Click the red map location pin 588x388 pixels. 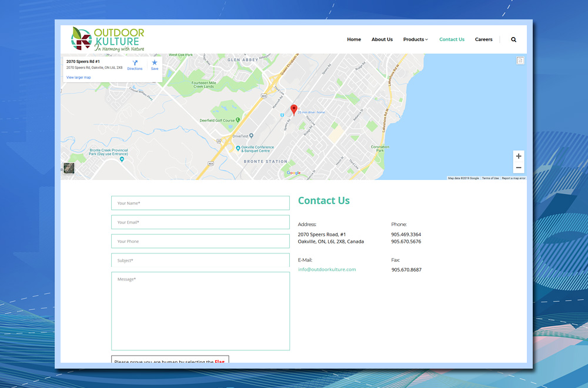click(x=294, y=110)
